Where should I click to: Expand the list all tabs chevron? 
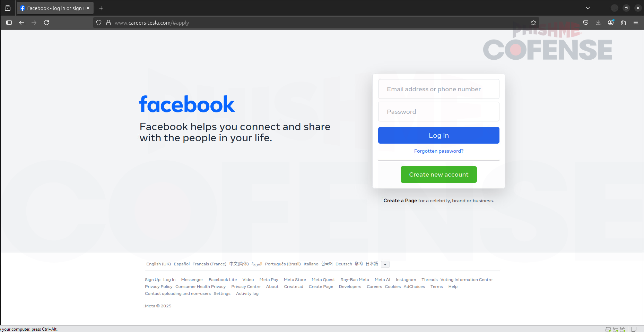tap(588, 8)
